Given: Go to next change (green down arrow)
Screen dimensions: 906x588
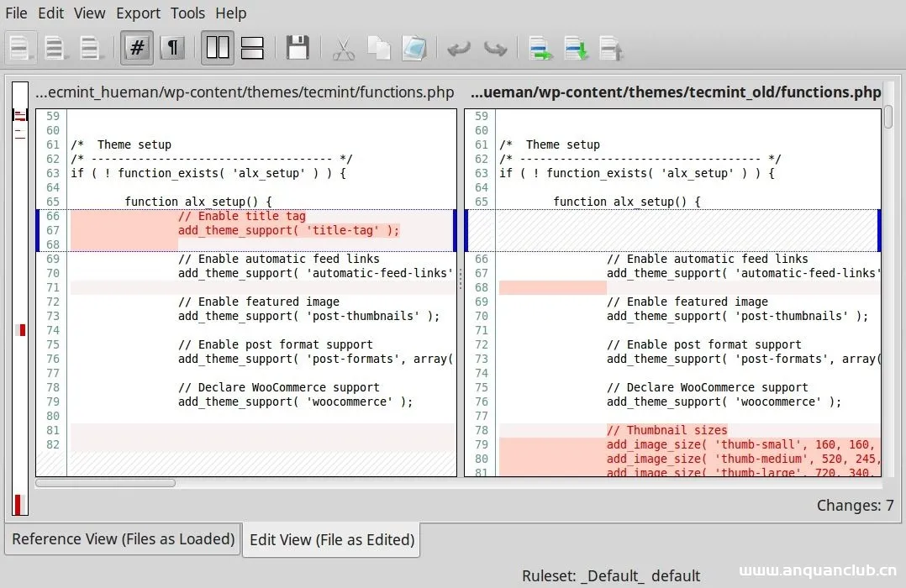Looking at the screenshot, I should tap(576, 49).
